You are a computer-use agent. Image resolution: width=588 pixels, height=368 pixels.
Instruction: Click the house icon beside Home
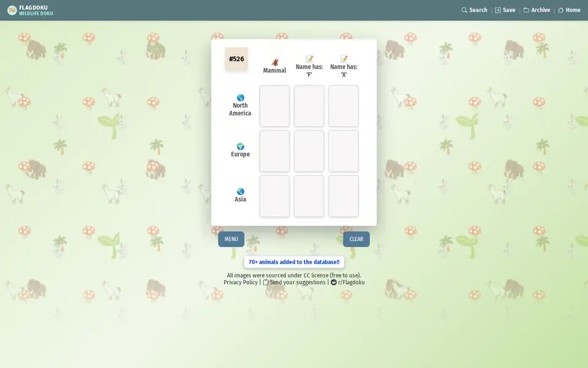point(561,10)
